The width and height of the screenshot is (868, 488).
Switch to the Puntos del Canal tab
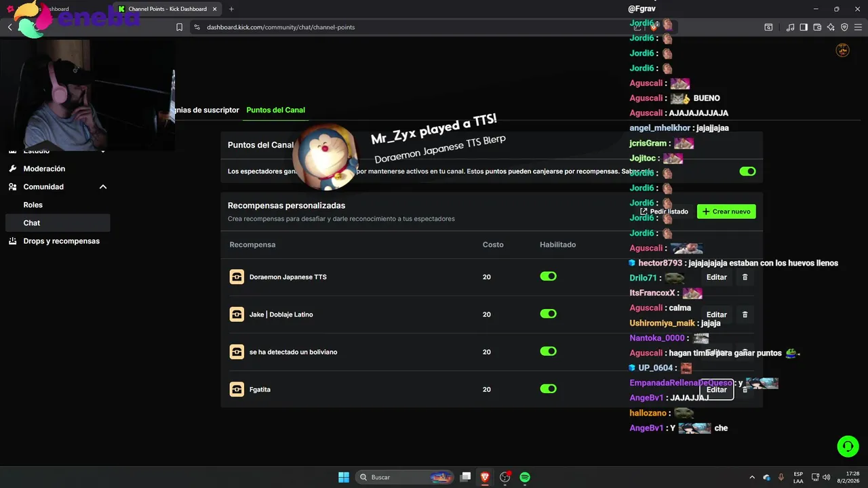coord(276,110)
